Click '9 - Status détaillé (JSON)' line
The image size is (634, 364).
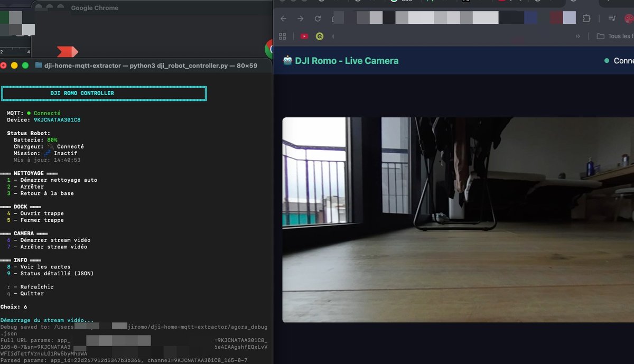tap(50, 273)
